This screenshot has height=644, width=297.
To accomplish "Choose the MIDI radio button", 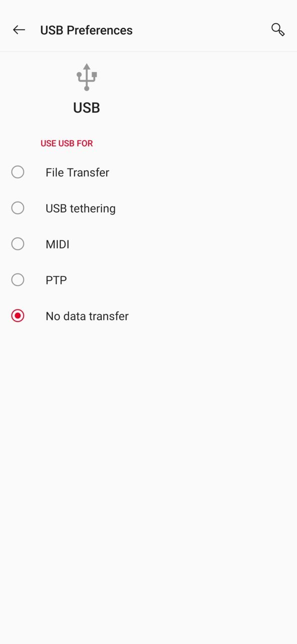I will (18, 244).
